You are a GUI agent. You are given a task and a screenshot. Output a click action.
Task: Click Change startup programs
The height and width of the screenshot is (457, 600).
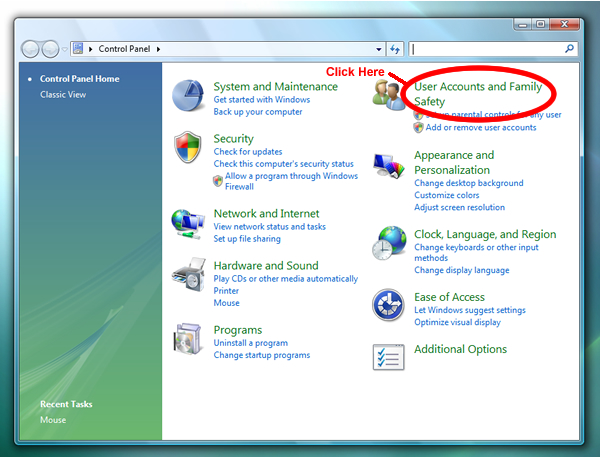(x=262, y=355)
